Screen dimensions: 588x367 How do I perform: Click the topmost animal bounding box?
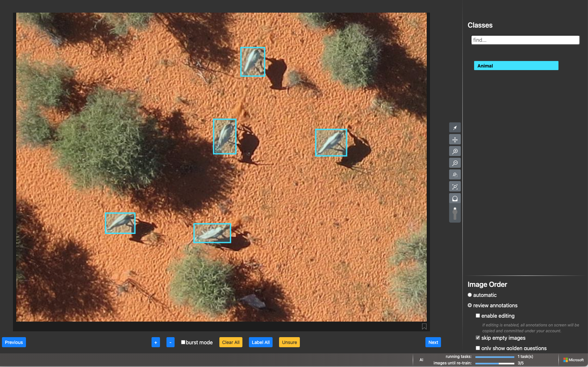[x=253, y=62]
